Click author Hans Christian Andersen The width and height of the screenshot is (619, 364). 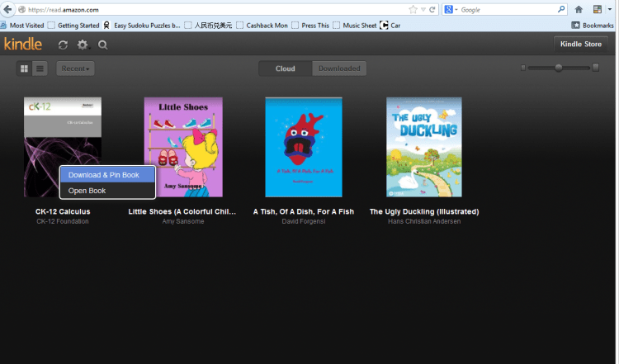(x=424, y=221)
